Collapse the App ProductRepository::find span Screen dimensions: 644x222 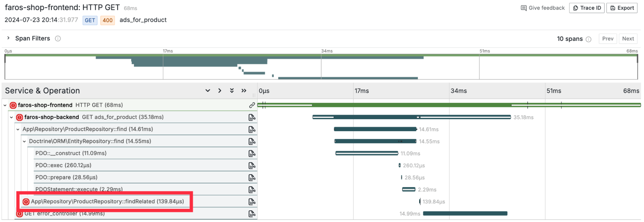[18, 130]
